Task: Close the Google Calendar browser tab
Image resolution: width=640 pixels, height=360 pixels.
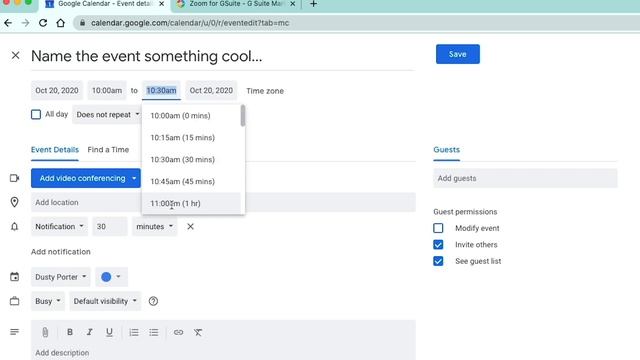Action: pyautogui.click(x=162, y=4)
